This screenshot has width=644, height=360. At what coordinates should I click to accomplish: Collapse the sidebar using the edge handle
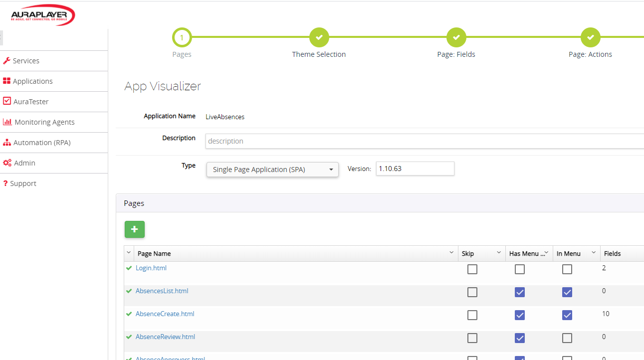pyautogui.click(x=1, y=38)
